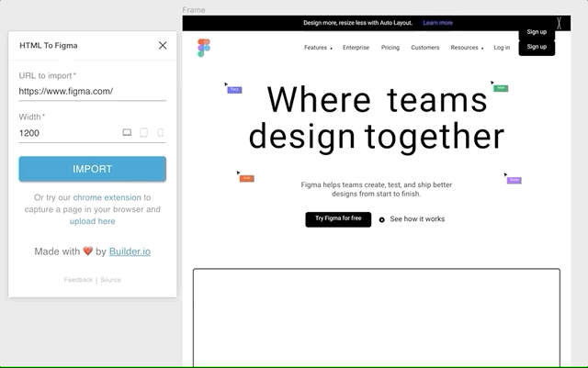The image size is (588, 368).
Task: Select the Frame label above the canvas
Action: coord(194,10)
